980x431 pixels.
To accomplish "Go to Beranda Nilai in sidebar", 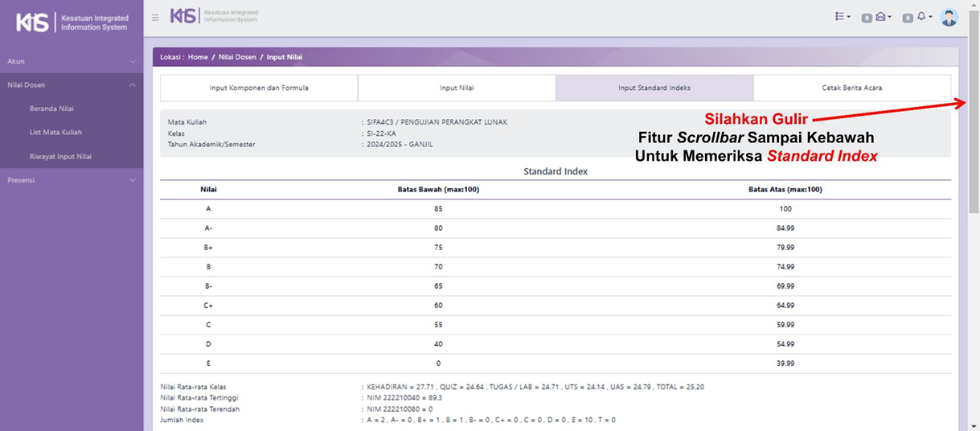I will click(51, 109).
